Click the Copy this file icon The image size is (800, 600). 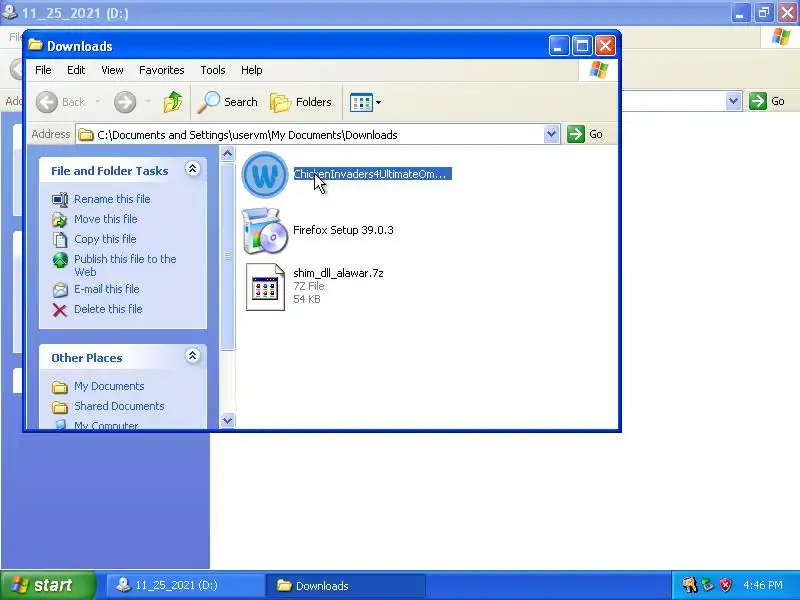[x=60, y=239]
